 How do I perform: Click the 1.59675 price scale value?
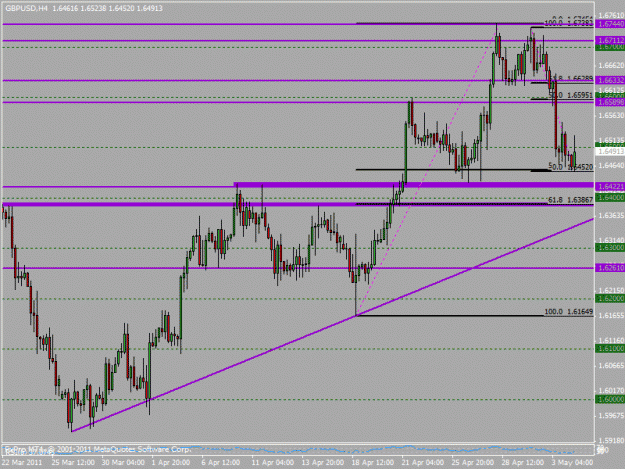pos(611,415)
